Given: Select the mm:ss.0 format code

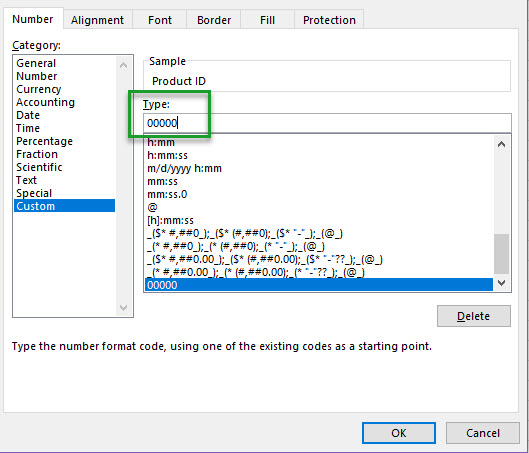Looking at the screenshot, I should 318,194.
